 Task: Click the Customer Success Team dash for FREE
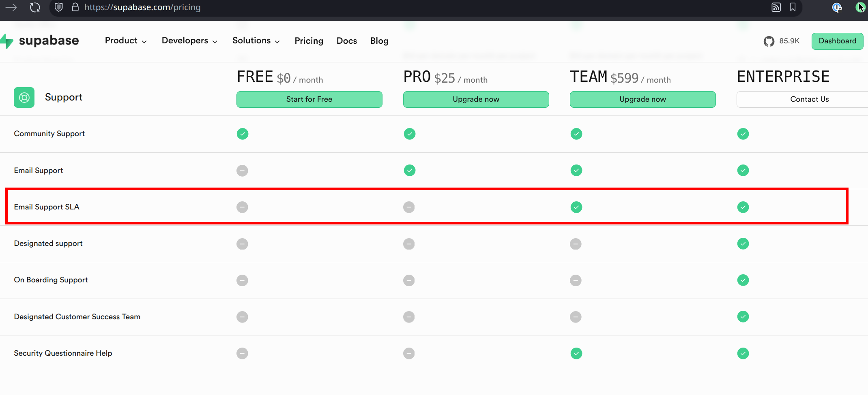pyautogui.click(x=242, y=317)
